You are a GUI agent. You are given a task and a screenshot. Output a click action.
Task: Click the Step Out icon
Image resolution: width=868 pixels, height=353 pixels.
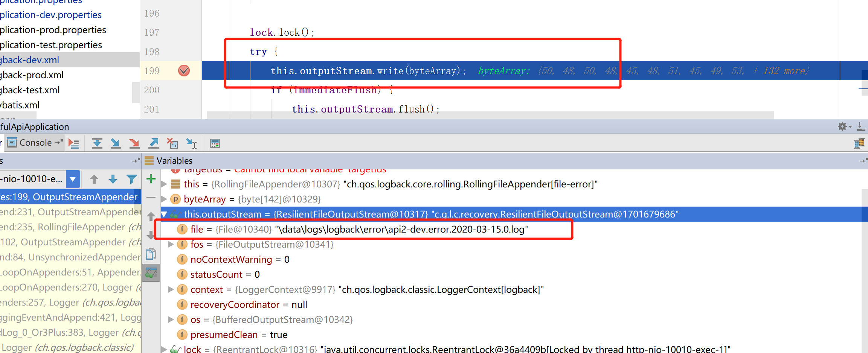(x=154, y=143)
